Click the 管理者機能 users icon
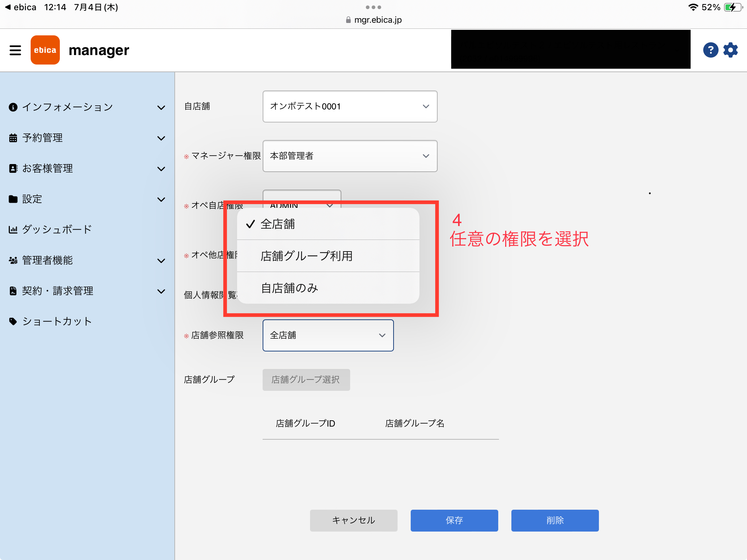The height and width of the screenshot is (560, 747). point(13,260)
